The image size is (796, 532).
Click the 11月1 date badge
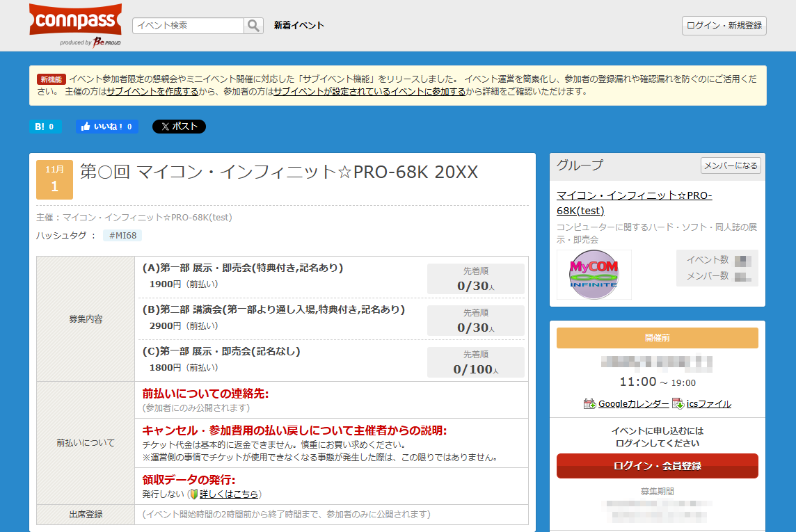[x=54, y=180]
